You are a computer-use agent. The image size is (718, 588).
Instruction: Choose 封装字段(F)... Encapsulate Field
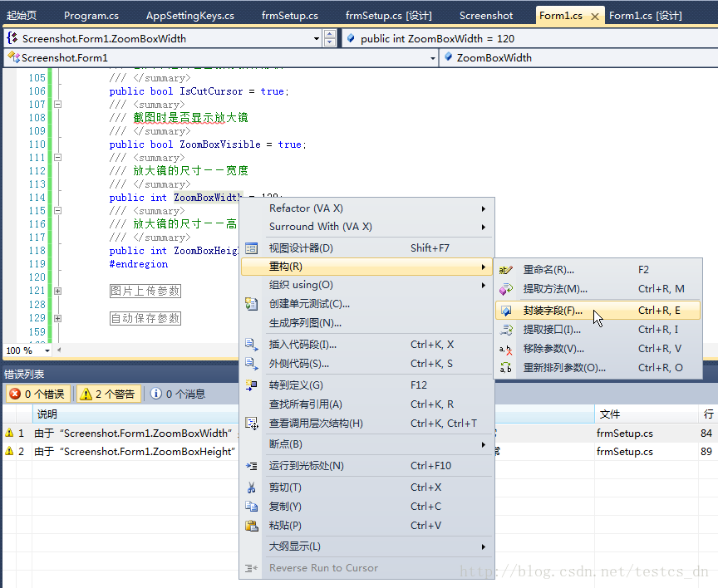click(x=598, y=311)
